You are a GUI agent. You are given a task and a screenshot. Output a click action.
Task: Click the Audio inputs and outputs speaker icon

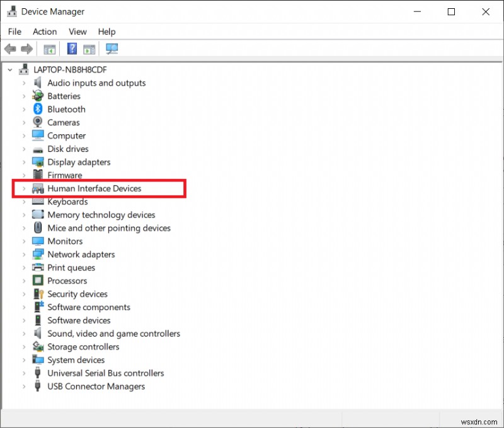coord(38,83)
